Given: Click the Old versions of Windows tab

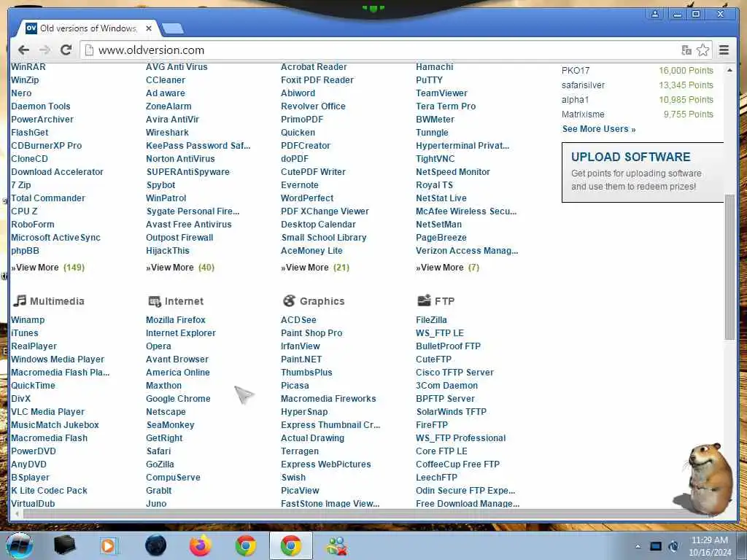Looking at the screenshot, I should tap(88, 28).
